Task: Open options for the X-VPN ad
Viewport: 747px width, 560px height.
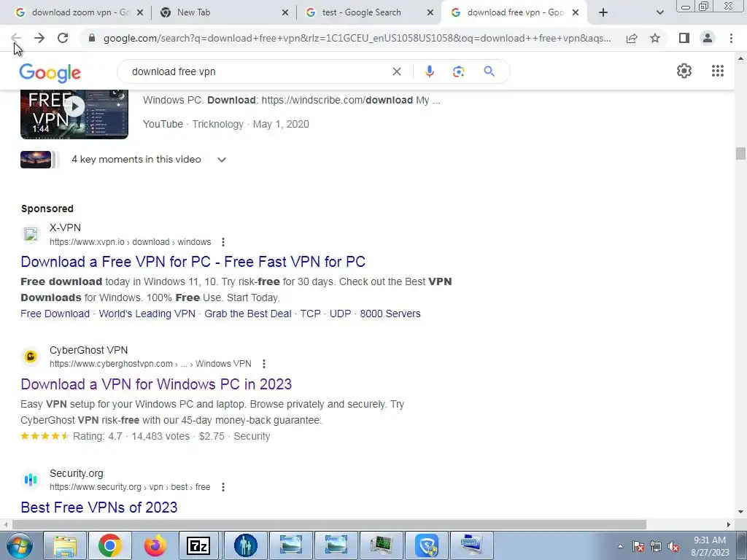Action: (223, 242)
